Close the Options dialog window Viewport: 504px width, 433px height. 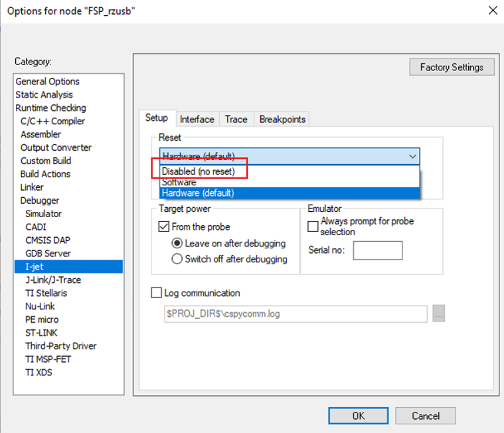tap(492, 10)
